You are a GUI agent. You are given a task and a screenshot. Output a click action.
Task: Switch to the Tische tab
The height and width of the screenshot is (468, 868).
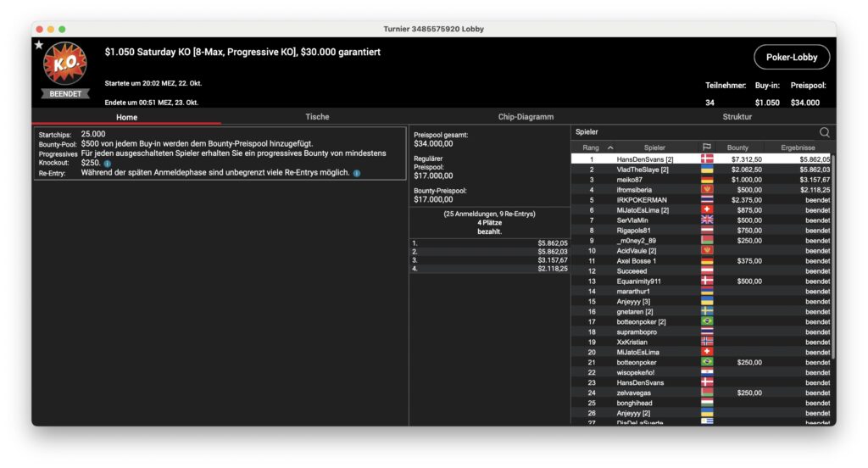pyautogui.click(x=318, y=117)
